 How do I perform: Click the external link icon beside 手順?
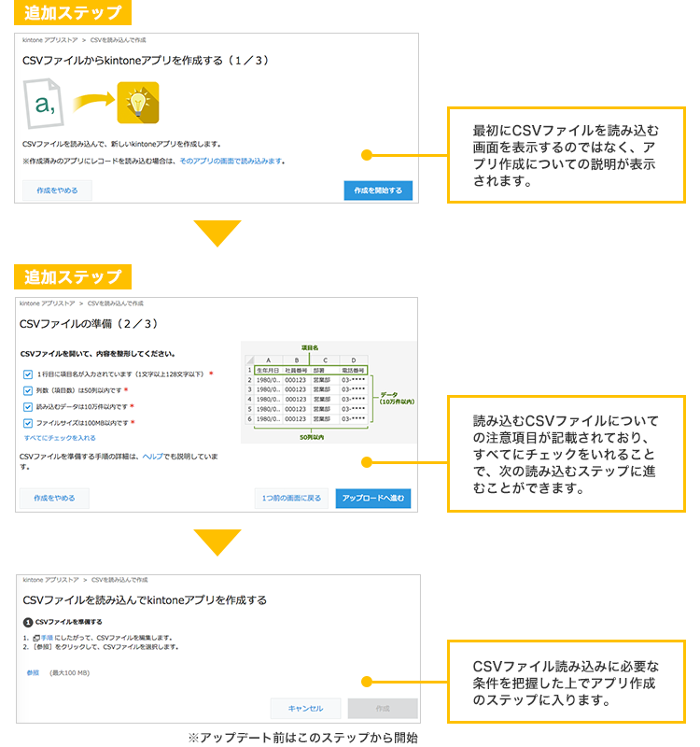click(35, 638)
